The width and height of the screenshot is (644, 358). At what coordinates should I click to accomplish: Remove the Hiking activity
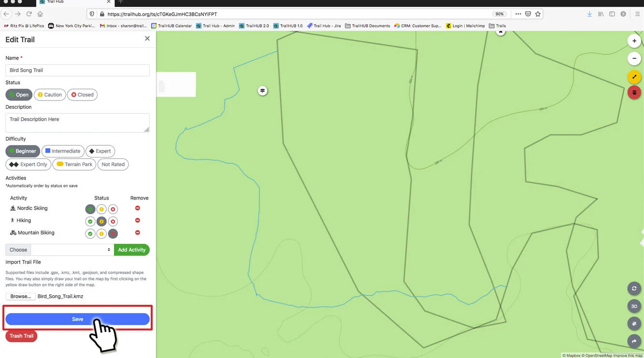pyautogui.click(x=138, y=220)
